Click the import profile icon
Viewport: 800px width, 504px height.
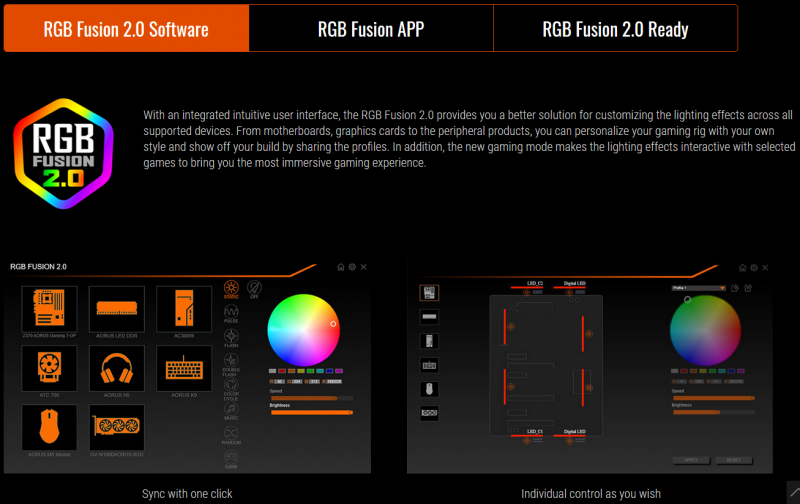coord(735,288)
